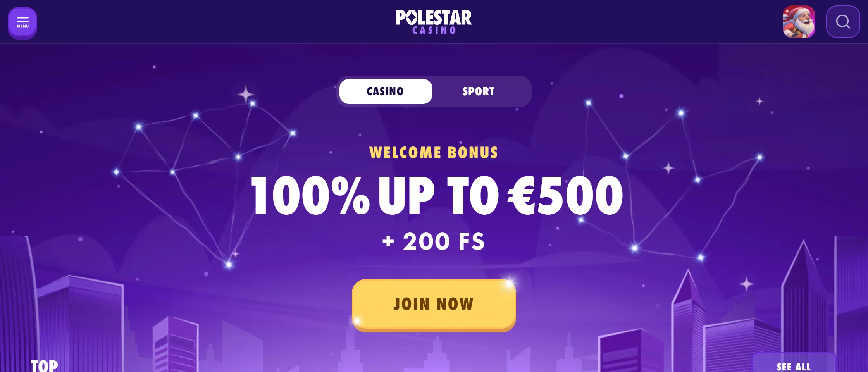
Task: Click the See All button
Action: pos(794,366)
